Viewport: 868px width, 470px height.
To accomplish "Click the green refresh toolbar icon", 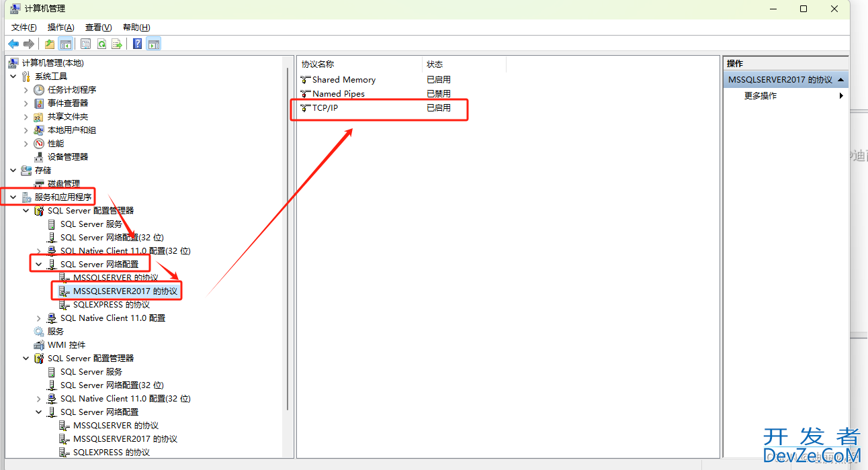I will coord(101,44).
